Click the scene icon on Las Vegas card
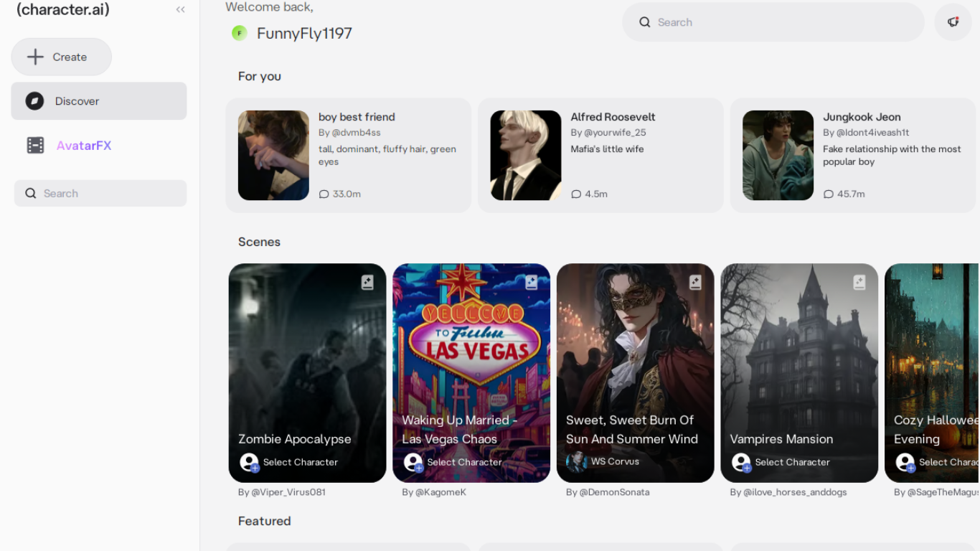The height and width of the screenshot is (551, 980). point(531,283)
